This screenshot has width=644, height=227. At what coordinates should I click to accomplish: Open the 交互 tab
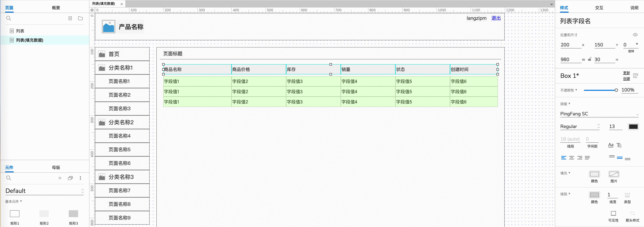click(599, 8)
